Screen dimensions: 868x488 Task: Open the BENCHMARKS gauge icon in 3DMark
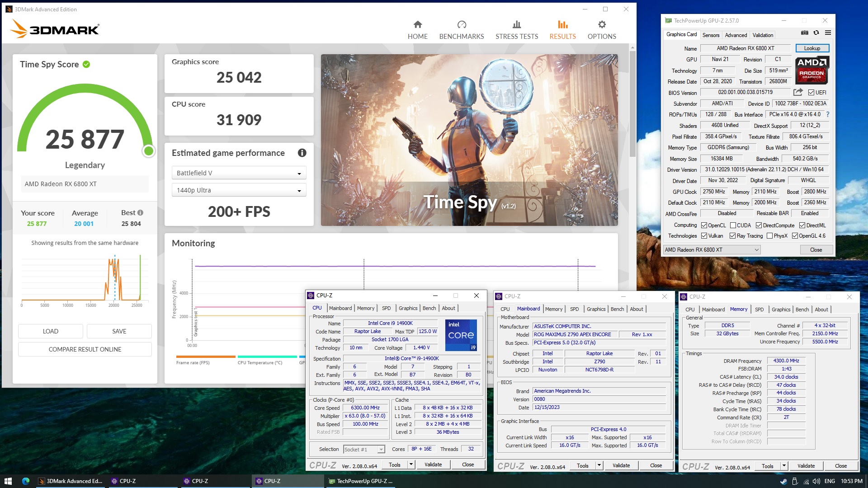(462, 24)
